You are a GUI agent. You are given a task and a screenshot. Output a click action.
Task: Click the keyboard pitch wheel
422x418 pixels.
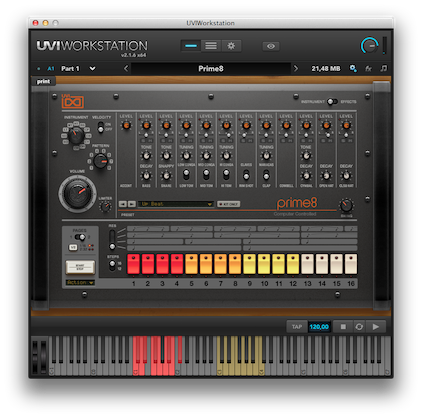(35, 356)
